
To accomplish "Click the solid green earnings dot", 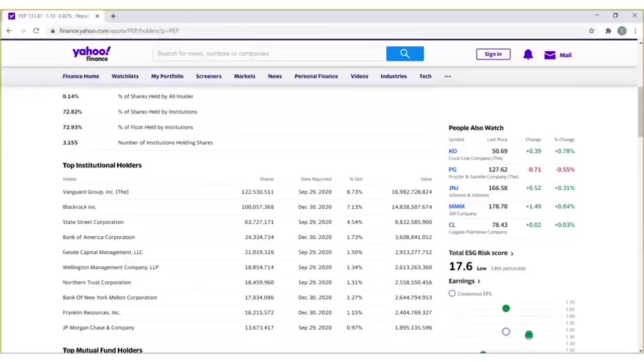I will click(506, 308).
